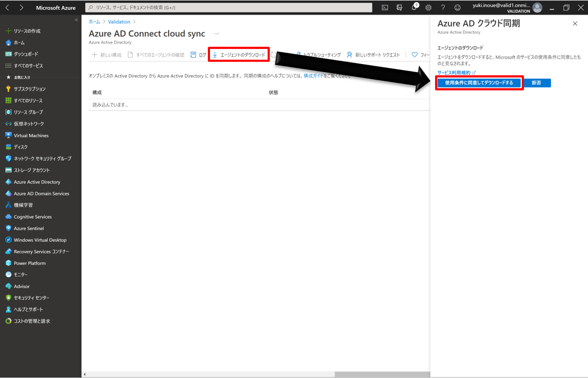
Task: Open the directory and subscription filter icon
Action: 400,8
